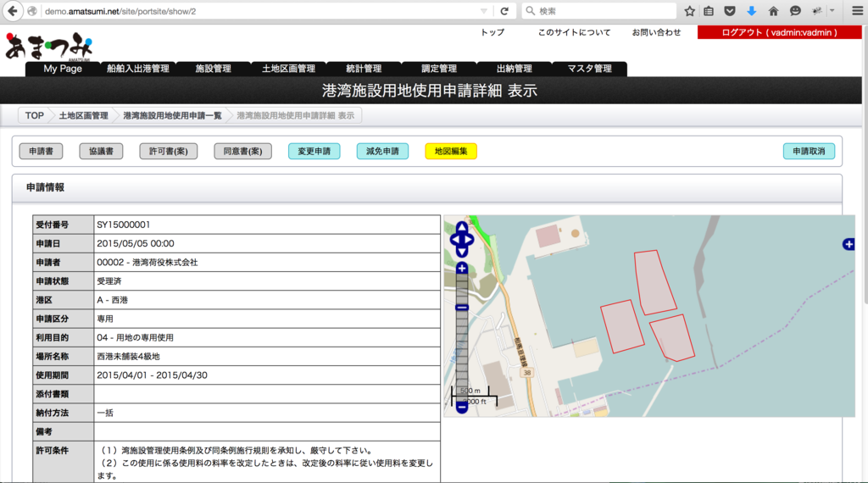Click the 受理済 status cell

pyautogui.click(x=267, y=281)
